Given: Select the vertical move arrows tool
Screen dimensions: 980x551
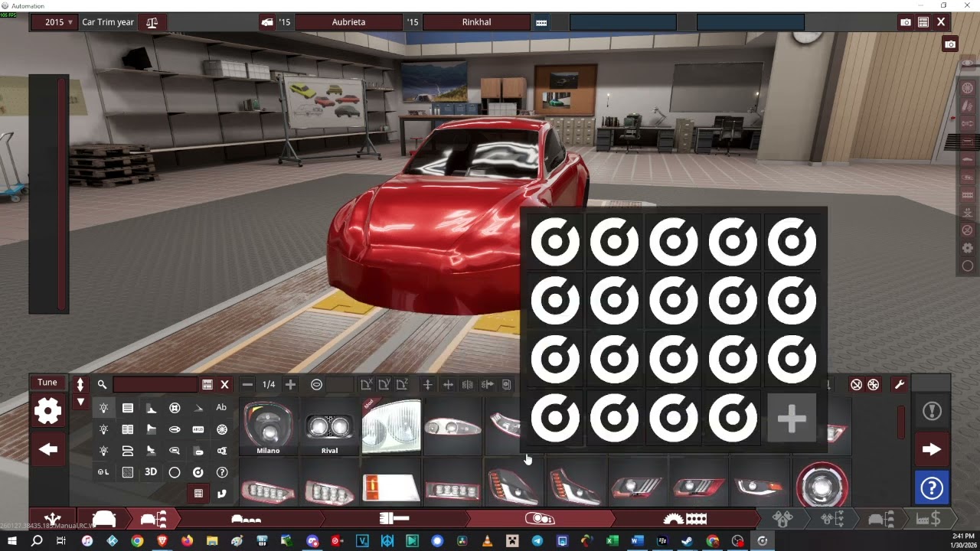Looking at the screenshot, I should pyautogui.click(x=428, y=384).
